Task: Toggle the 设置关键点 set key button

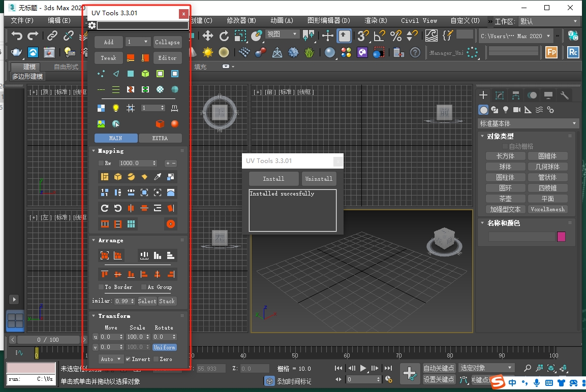Action: click(439, 380)
